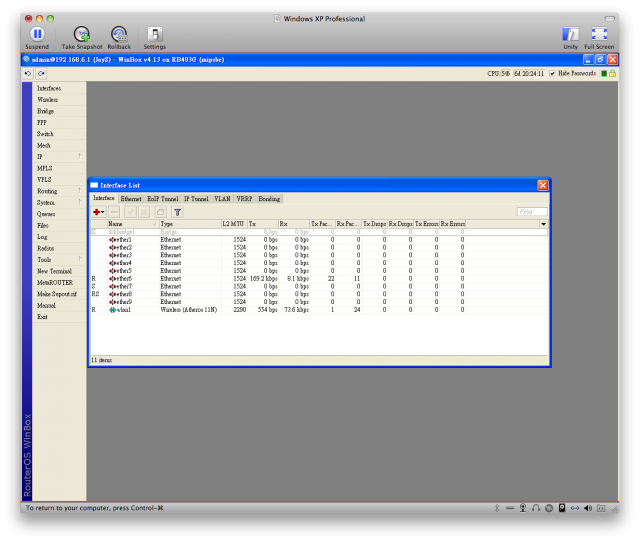The width and height of the screenshot is (640, 542).
Task: Switch to the VLAN tab
Action: 222,199
